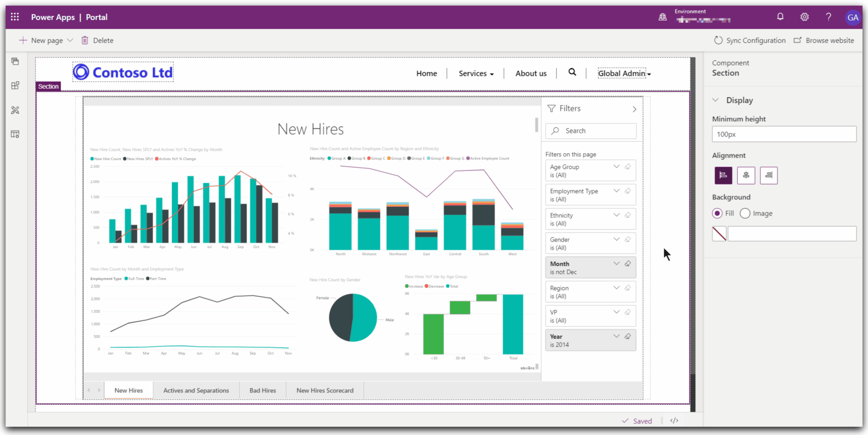
Task: Click the Filters search box
Action: click(590, 131)
